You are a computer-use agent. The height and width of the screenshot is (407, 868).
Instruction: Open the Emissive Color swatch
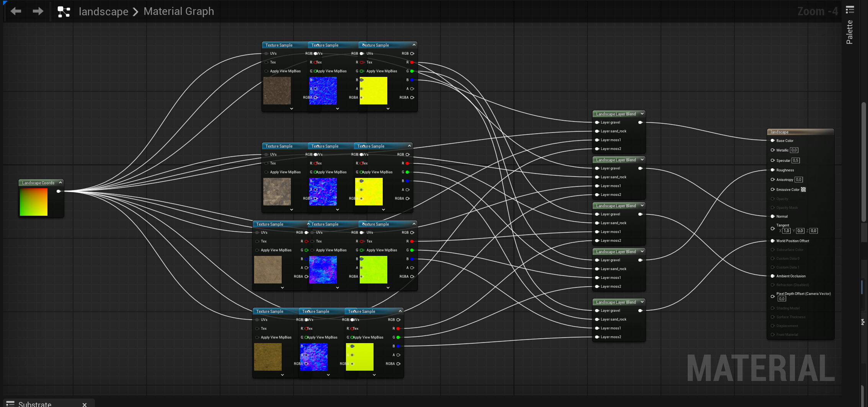click(803, 190)
